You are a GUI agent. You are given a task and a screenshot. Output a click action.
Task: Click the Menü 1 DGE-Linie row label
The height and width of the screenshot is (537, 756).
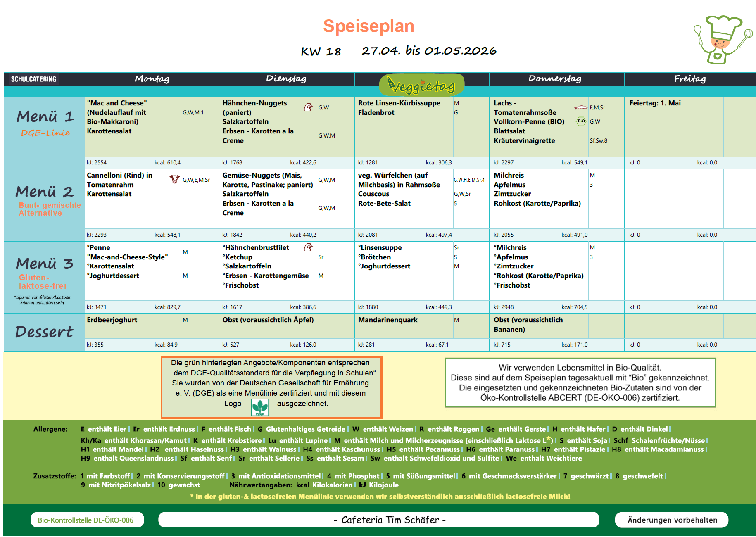pos(45,123)
